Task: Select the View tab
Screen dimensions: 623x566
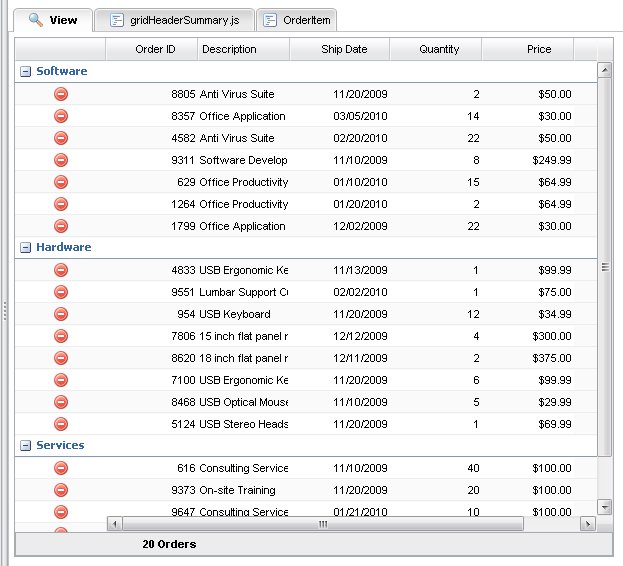Action: (x=53, y=20)
